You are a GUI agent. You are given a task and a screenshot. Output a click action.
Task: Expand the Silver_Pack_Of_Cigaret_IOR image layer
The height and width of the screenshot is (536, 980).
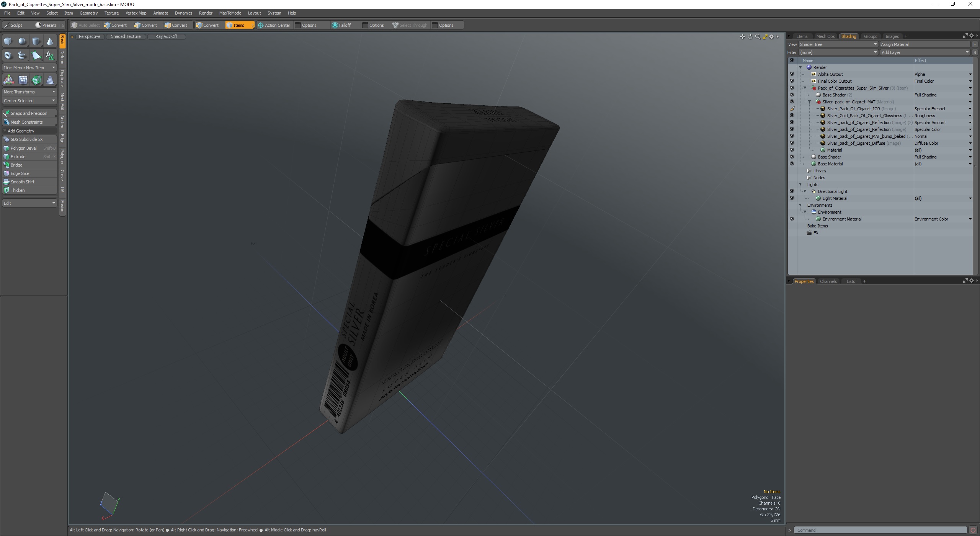[818, 109]
